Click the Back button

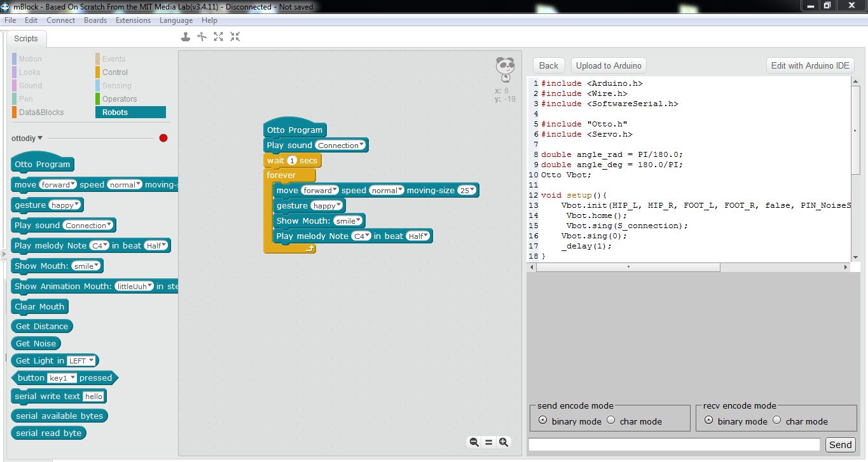[x=549, y=65]
